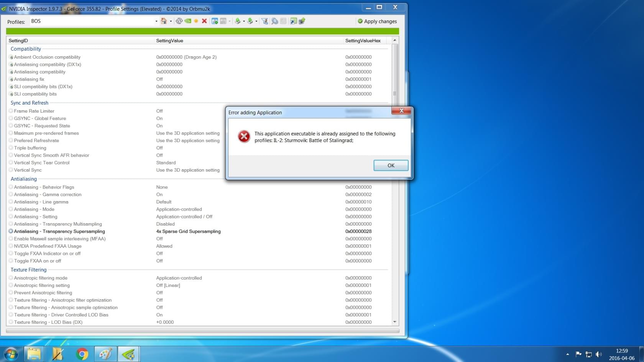Click the Apply changes button
The height and width of the screenshot is (362, 644).
point(377,21)
